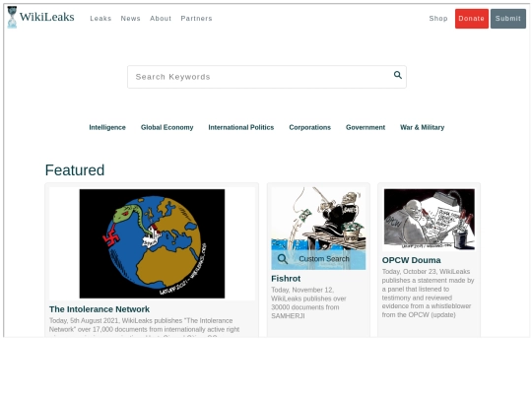532x399 pixels.
Task: Click the search magnifier icon in the search box
Action: tap(398, 75)
